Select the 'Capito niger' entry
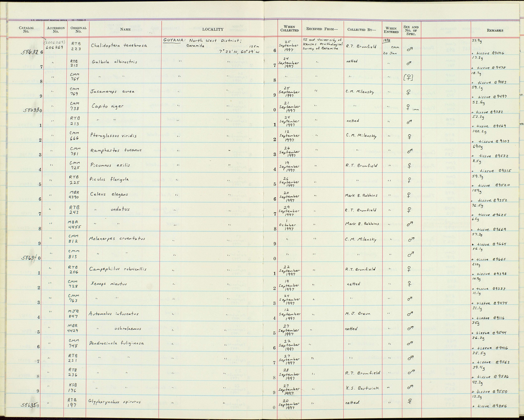The width and height of the screenshot is (524, 420). pyautogui.click(x=107, y=106)
